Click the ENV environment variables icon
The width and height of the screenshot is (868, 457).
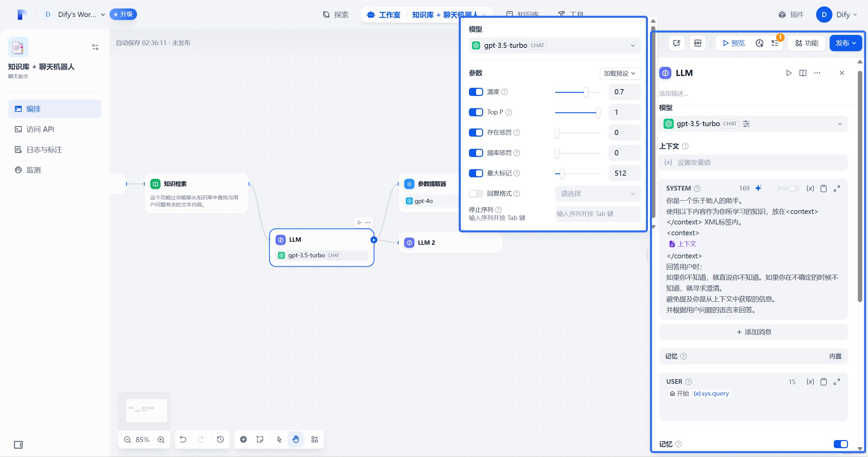click(697, 43)
